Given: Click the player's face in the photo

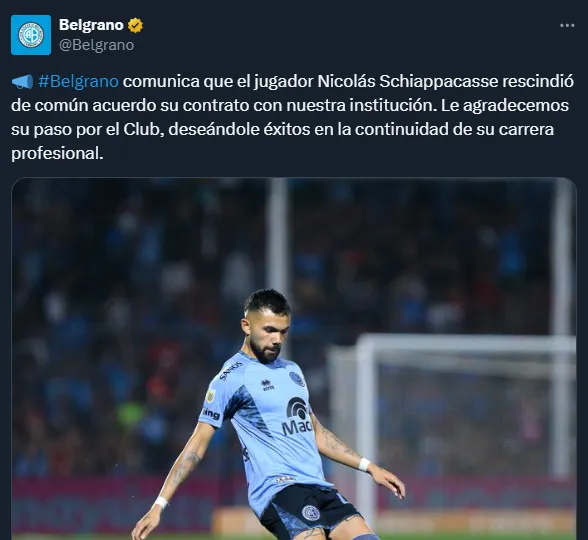Looking at the screenshot, I should pyautogui.click(x=268, y=334).
